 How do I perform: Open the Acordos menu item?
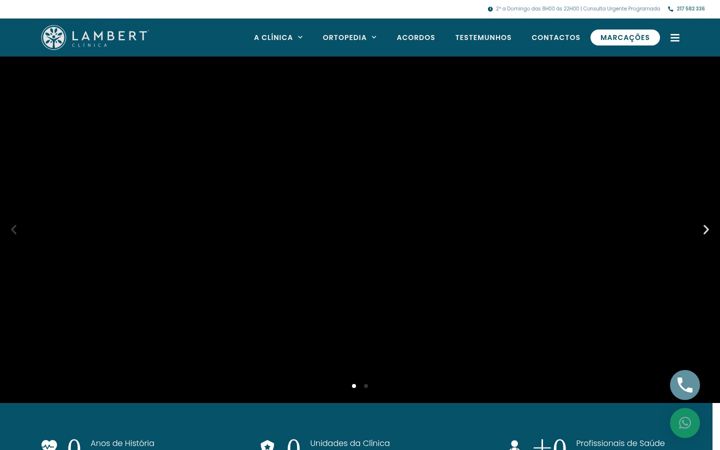[x=416, y=38]
